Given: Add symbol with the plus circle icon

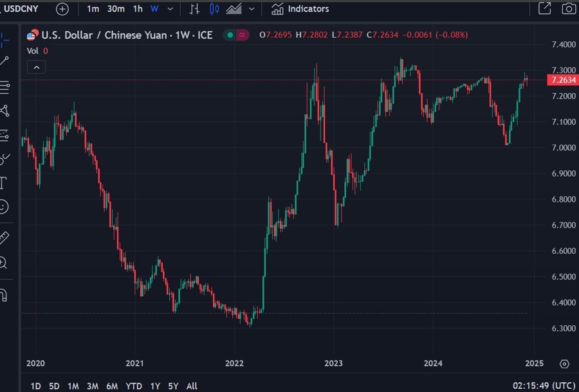Looking at the screenshot, I should (x=62, y=9).
